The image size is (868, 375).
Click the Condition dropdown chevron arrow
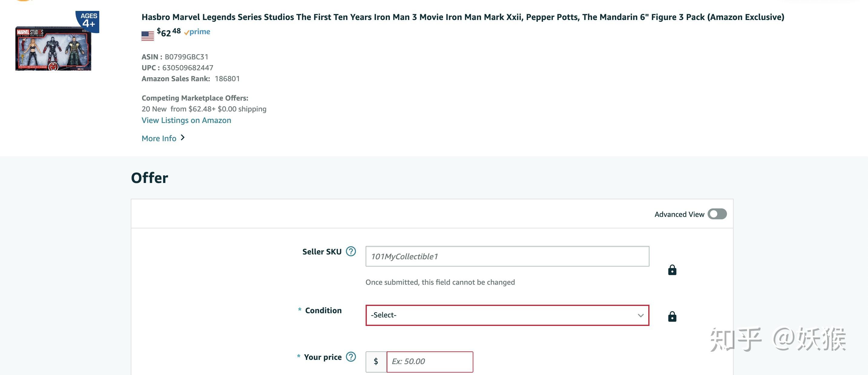pos(640,315)
